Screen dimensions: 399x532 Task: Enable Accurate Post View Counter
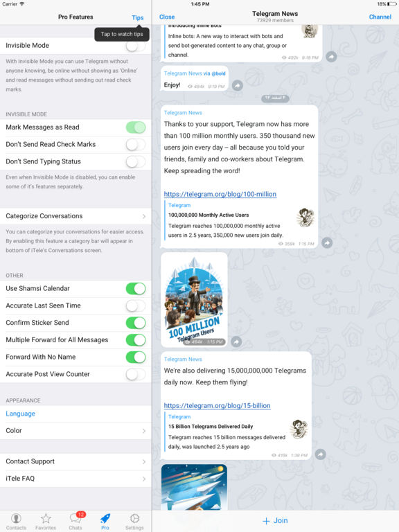136,374
